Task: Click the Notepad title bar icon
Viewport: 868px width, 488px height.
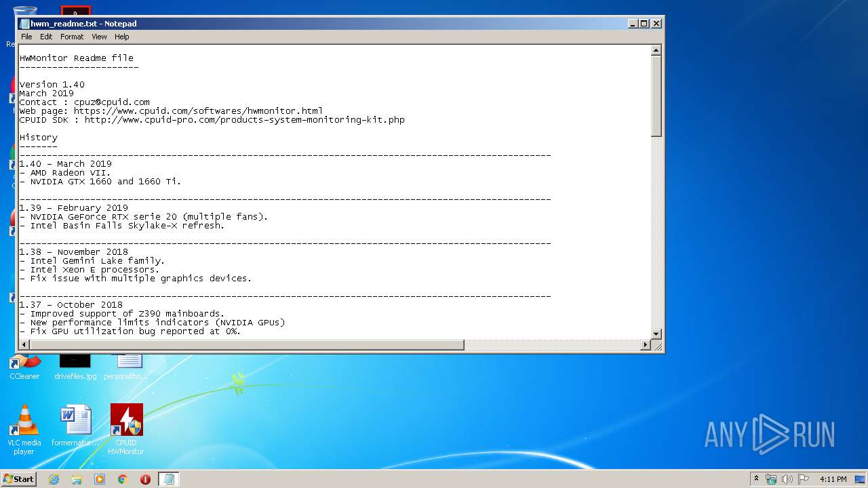Action: click(x=25, y=24)
